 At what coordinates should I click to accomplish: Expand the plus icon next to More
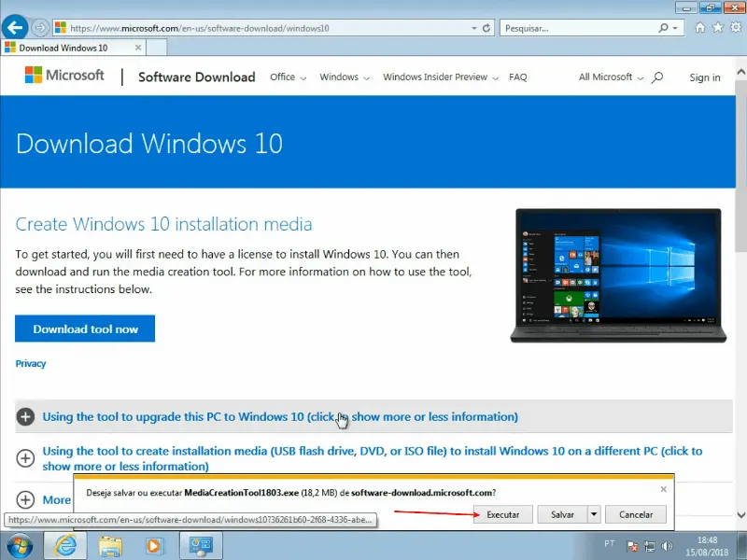tap(25, 500)
